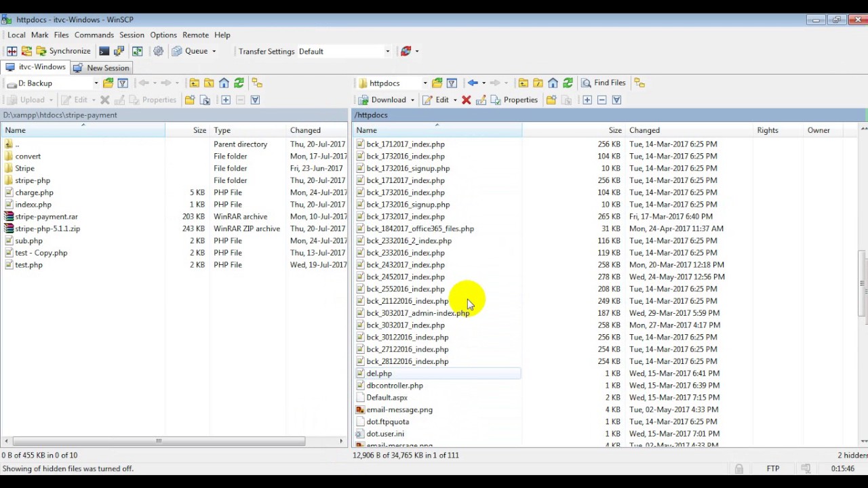
Task: Switch to the New Session tab
Action: click(x=102, y=68)
